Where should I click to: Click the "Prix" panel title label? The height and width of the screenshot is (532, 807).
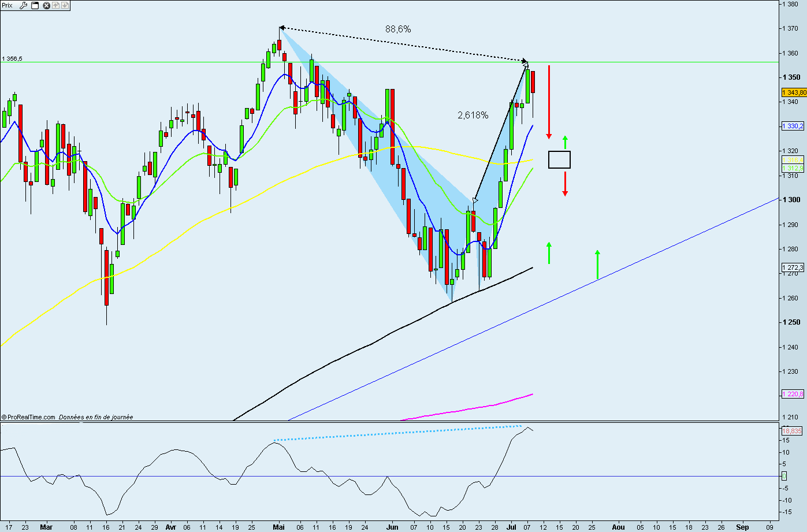[x=8, y=5]
